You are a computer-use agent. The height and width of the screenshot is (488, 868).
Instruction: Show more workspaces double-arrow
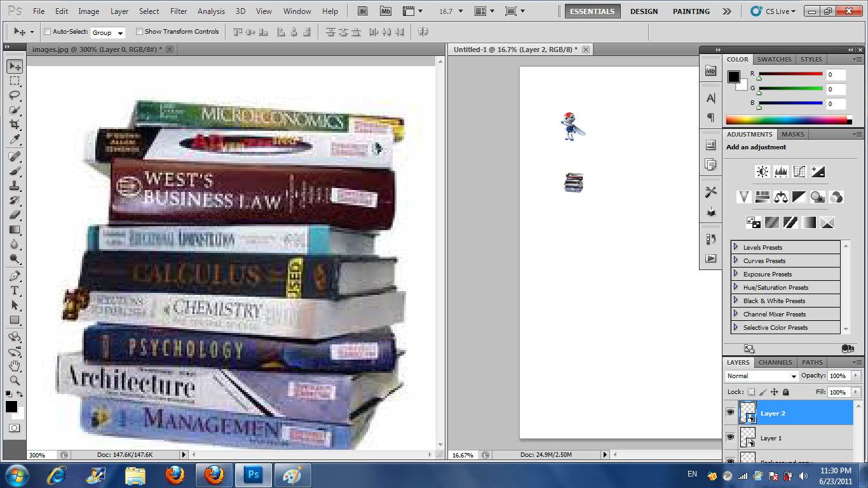(x=727, y=11)
